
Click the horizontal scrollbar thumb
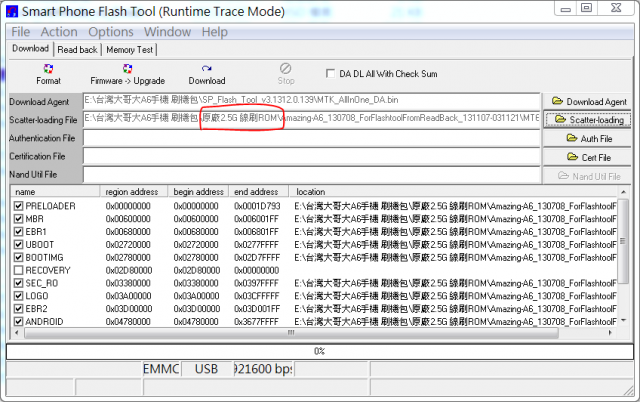pyautogui.click(x=291, y=333)
